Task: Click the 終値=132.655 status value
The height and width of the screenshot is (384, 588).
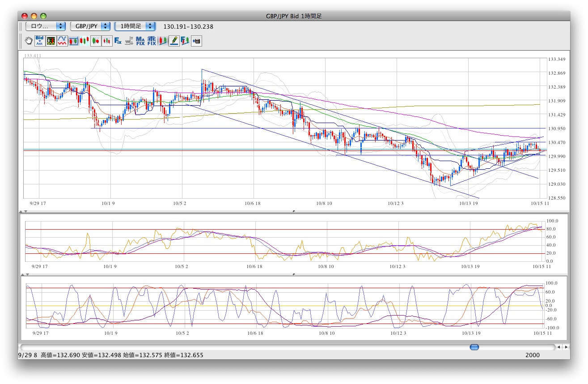Action: point(183,355)
